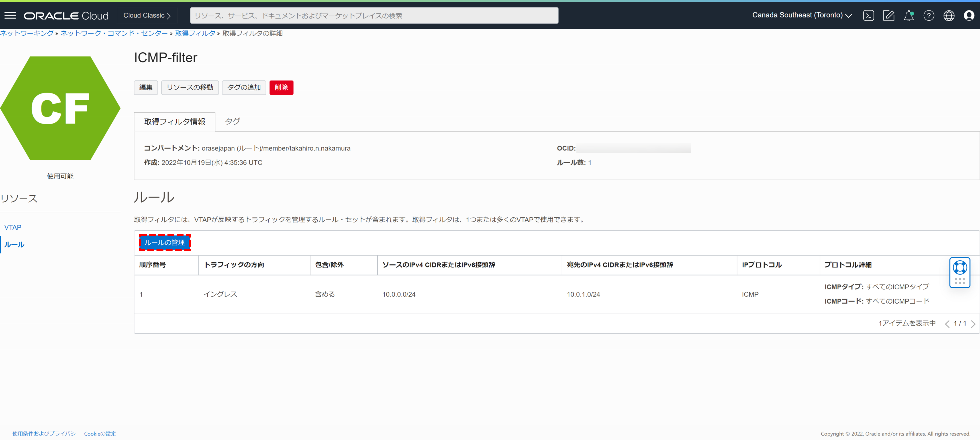This screenshot has width=980, height=440.
Task: Click the ルール sidebar item
Action: [x=14, y=245]
